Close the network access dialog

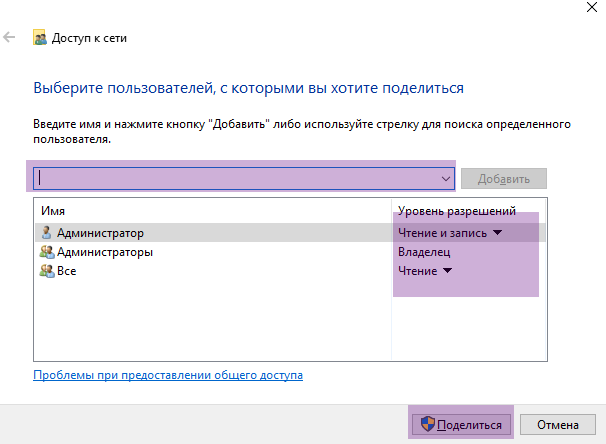(592, 7)
